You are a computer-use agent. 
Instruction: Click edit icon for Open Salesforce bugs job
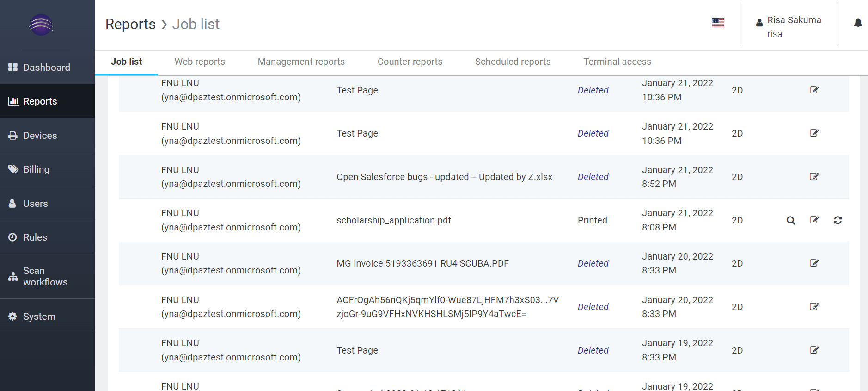click(814, 177)
